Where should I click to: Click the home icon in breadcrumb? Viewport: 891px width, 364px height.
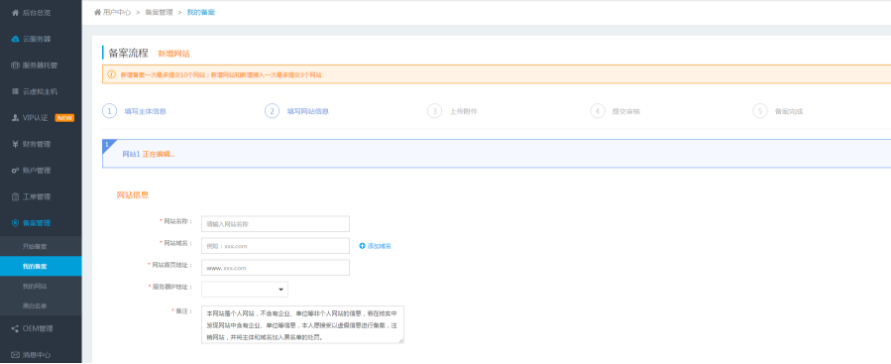(x=97, y=12)
